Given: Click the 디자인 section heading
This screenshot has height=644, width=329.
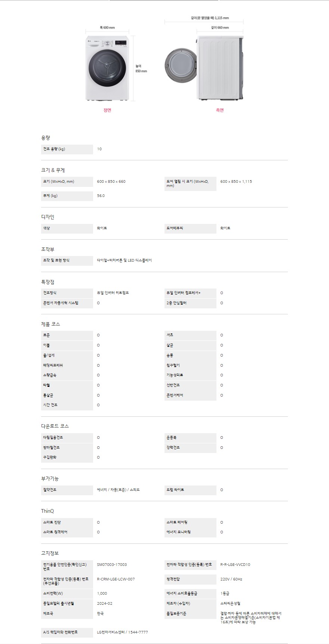Looking at the screenshot, I should tap(47, 217).
